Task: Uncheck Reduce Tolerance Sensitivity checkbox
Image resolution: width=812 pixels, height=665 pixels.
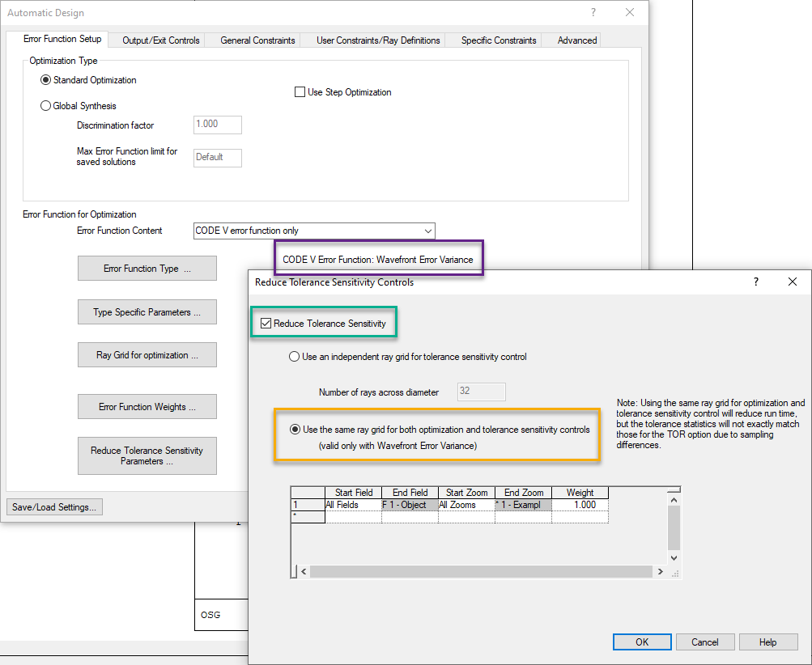Action: coord(266,324)
